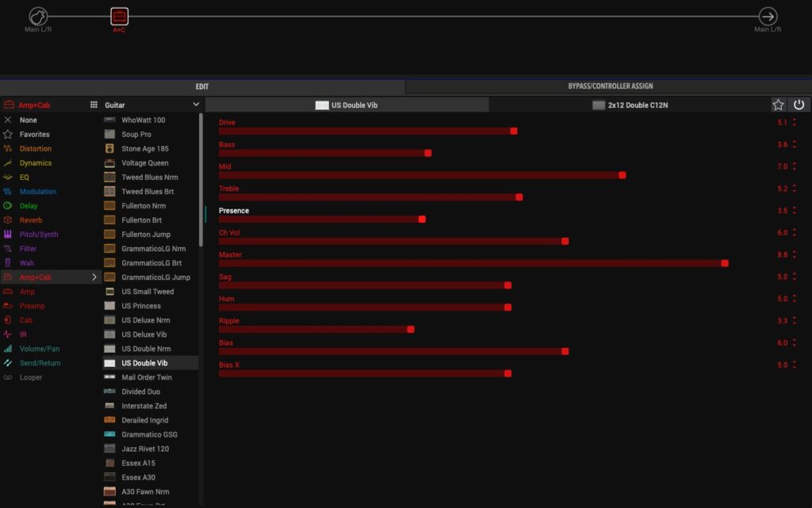Adjust the Drive value stepper arrows

tap(795, 123)
